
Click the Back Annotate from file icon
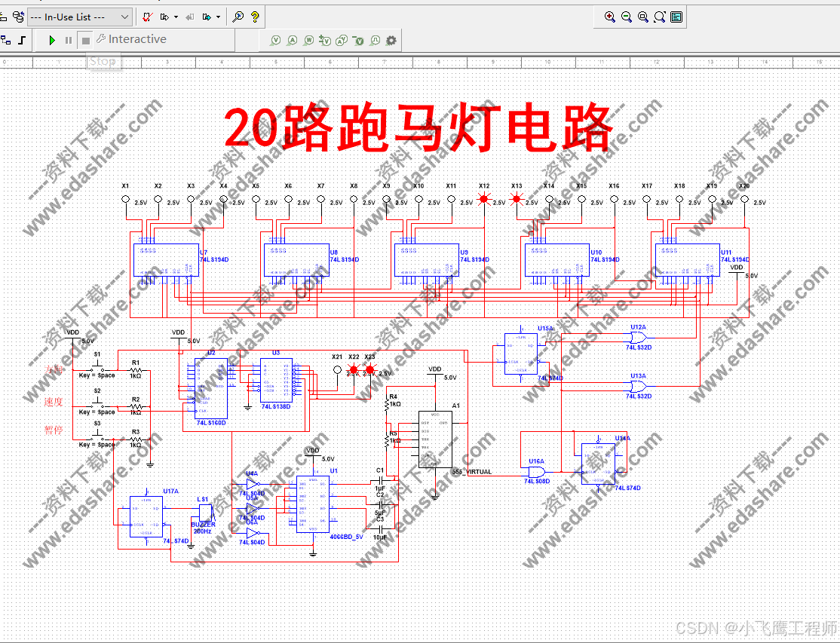(190, 17)
